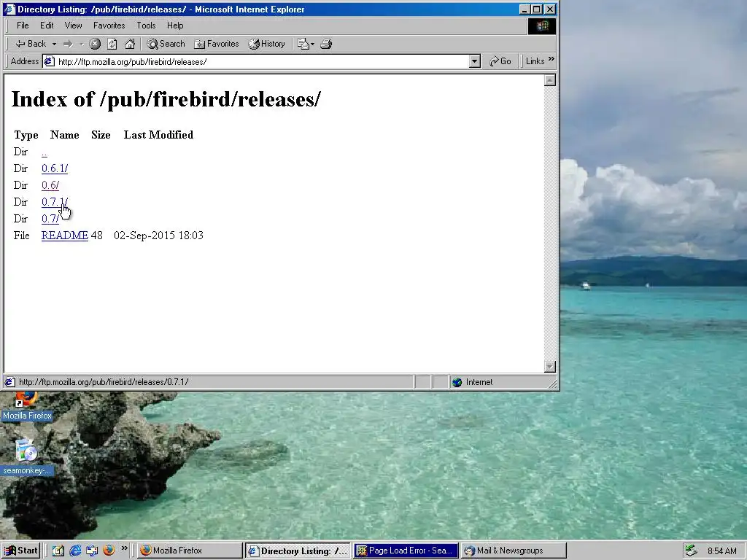747x560 pixels.
Task: Switch to Directory Listing taskbar button
Action: pos(298,551)
